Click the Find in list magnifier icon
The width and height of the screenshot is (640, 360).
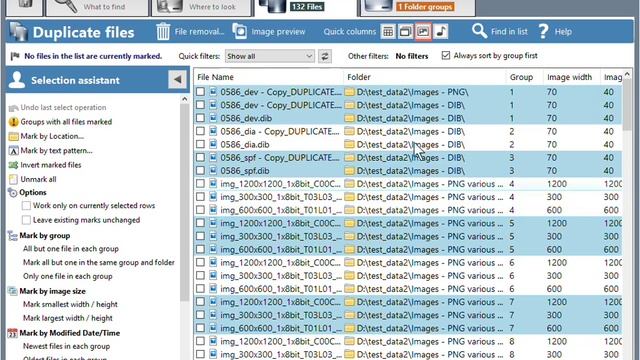[479, 31]
